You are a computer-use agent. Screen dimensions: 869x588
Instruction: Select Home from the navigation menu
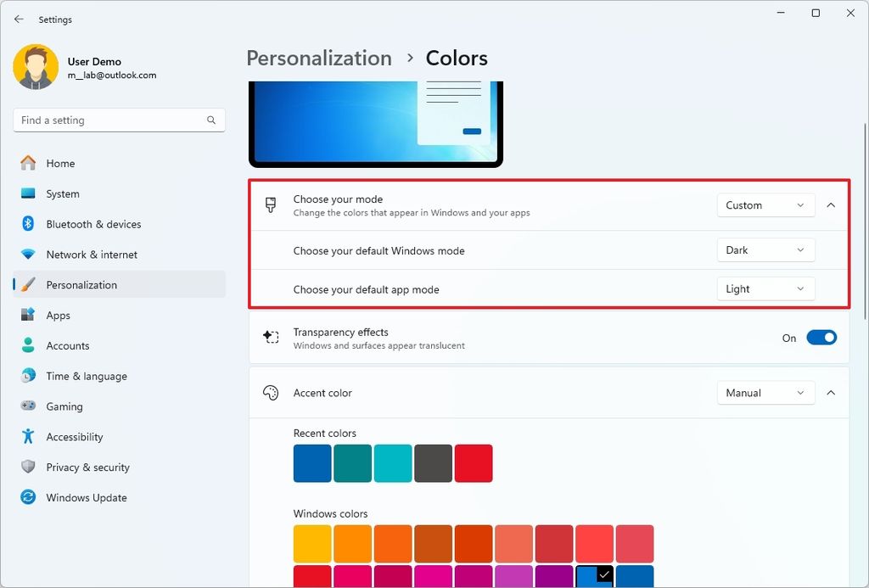pyautogui.click(x=60, y=163)
